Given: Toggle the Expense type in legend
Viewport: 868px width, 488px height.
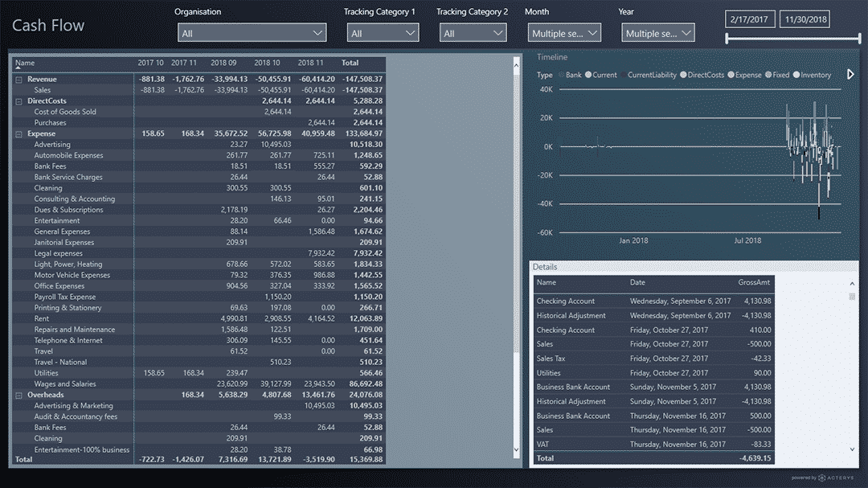Looking at the screenshot, I should pyautogui.click(x=731, y=75).
